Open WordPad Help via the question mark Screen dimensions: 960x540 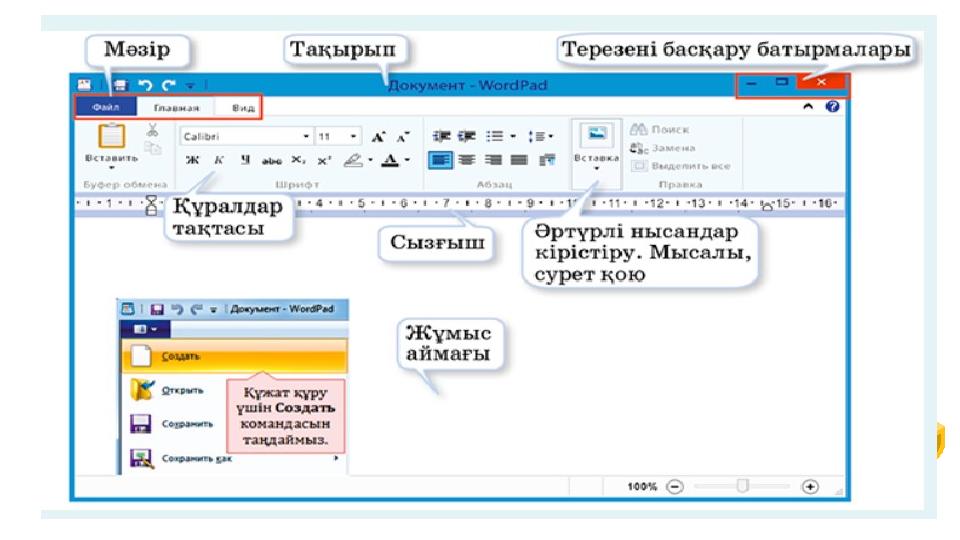pos(833,107)
